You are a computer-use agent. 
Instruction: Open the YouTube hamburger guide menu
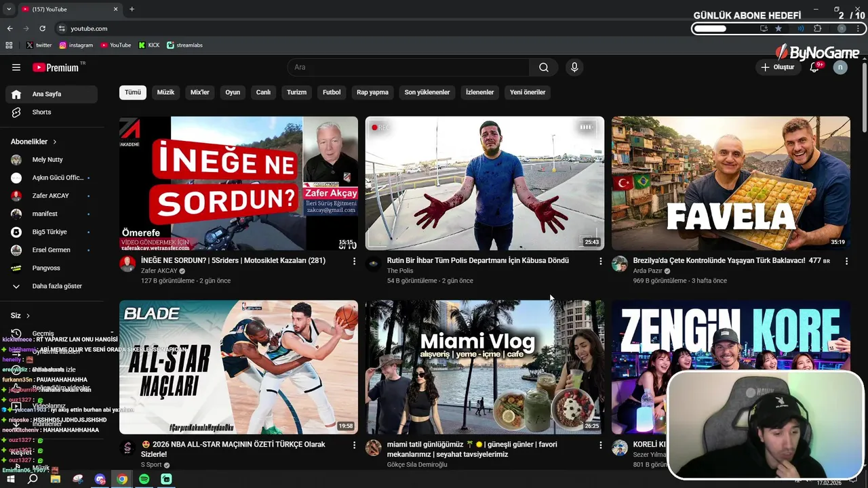tap(16, 67)
